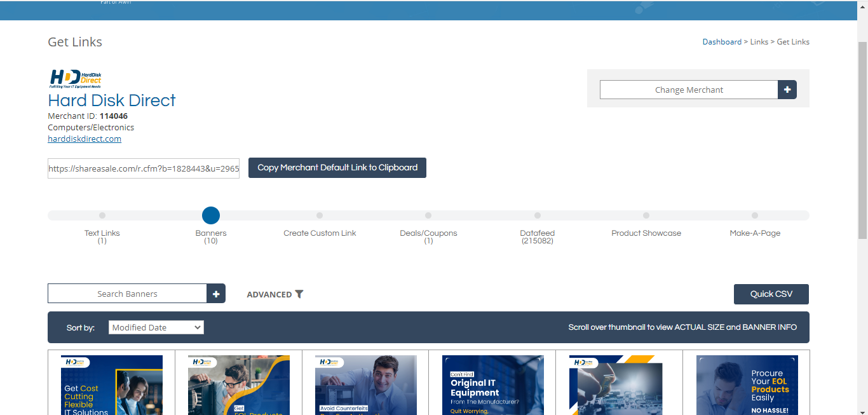Go to the Make-A-Page step
The width and height of the screenshot is (868, 415).
755,233
